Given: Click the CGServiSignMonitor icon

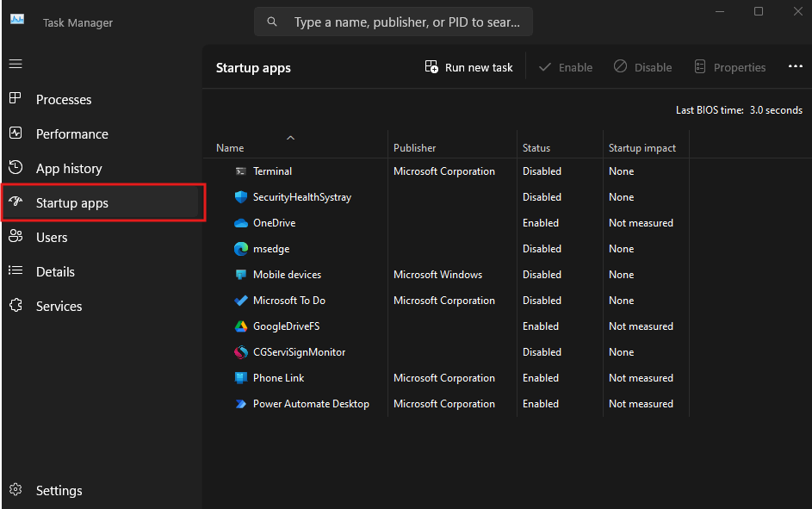Looking at the screenshot, I should 241,352.
